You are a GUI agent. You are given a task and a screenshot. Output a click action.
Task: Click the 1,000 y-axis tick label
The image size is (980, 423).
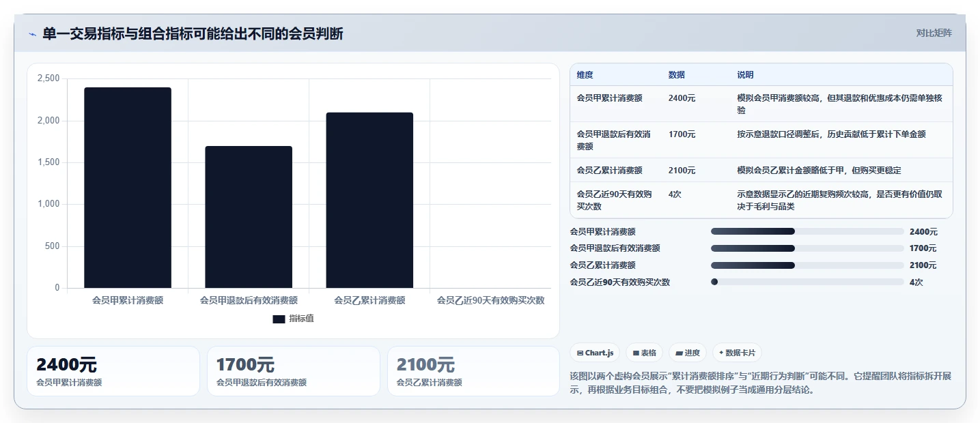pyautogui.click(x=48, y=204)
